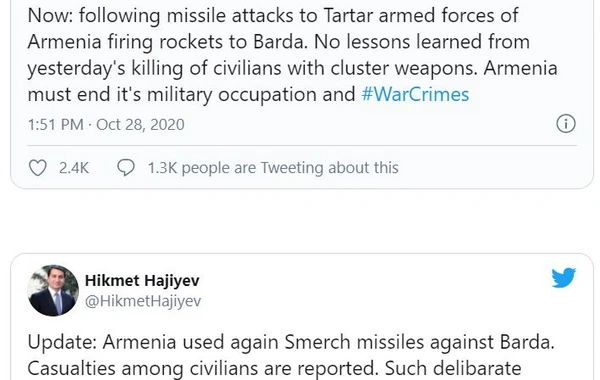Click the blank gap between the two tweets
Viewport: 600px width, 380px height.
(302, 221)
